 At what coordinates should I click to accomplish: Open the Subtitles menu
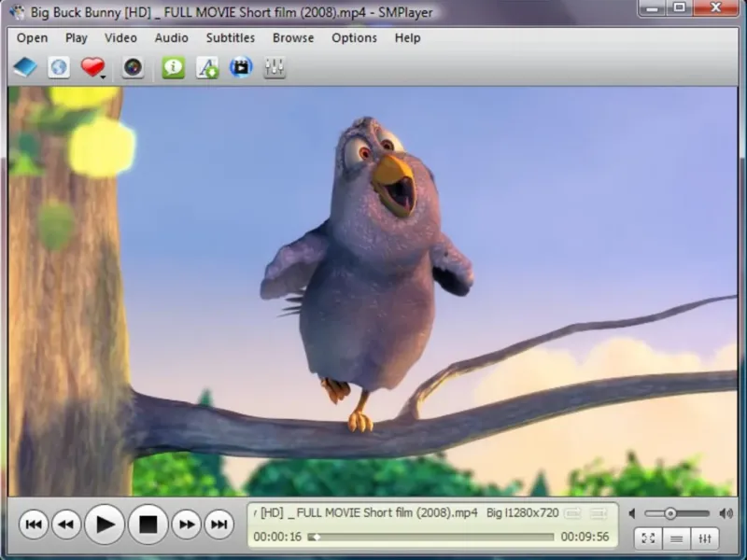pos(230,38)
